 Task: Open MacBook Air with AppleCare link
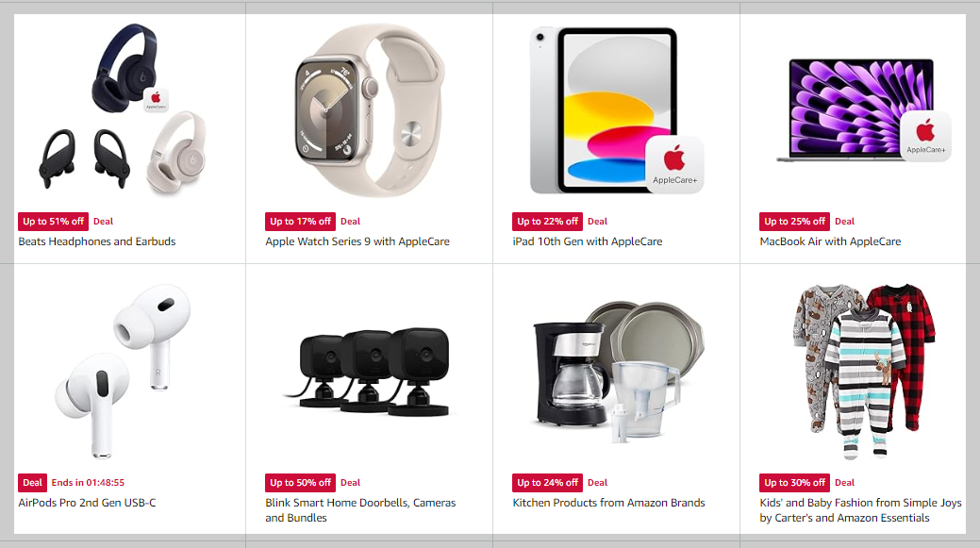[x=830, y=241]
